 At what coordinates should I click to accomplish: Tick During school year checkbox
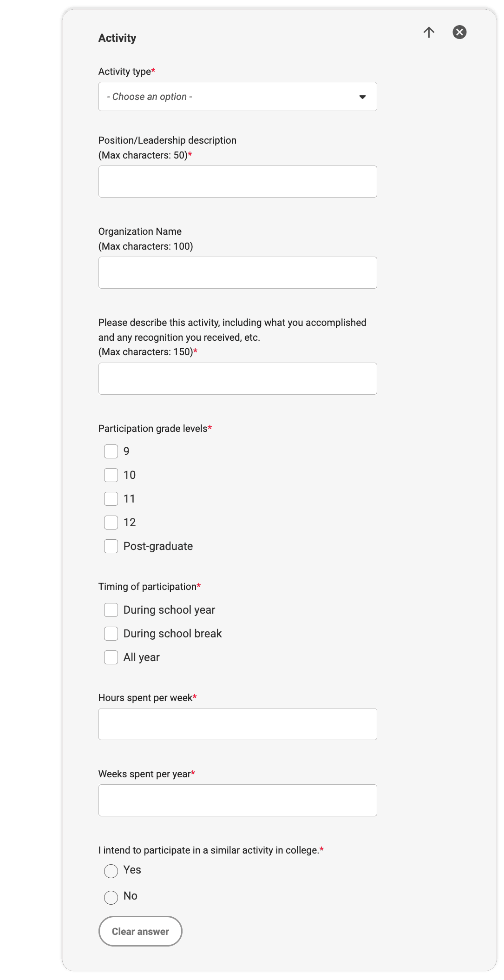(x=111, y=610)
